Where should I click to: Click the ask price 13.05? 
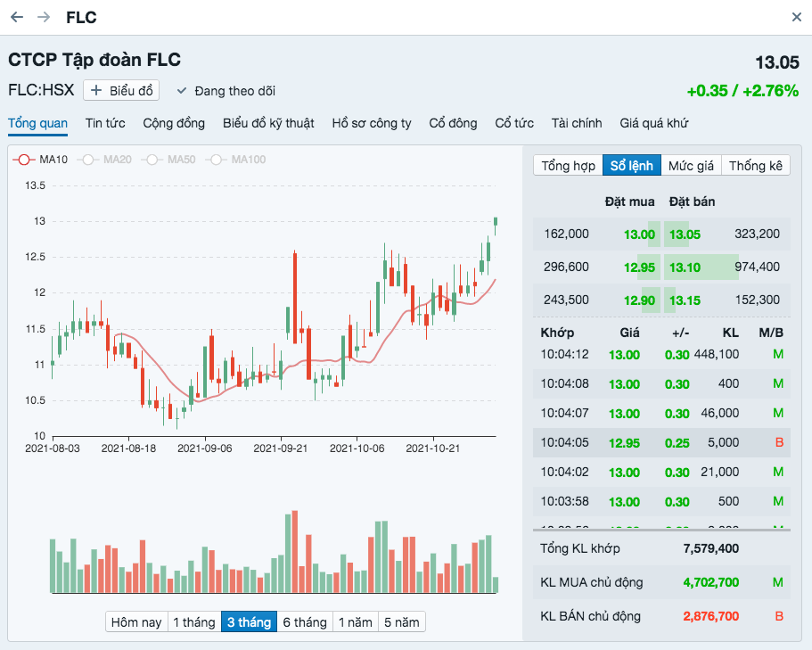pyautogui.click(x=685, y=234)
